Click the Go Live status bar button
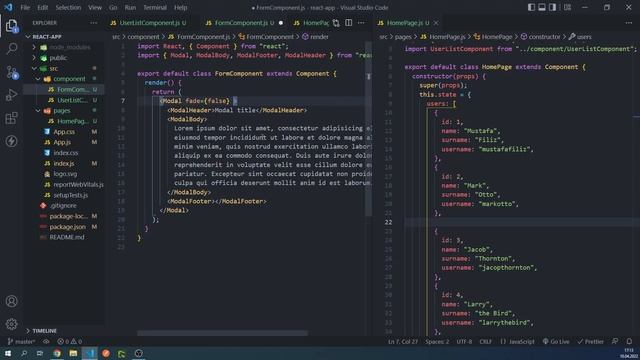The height and width of the screenshot is (360, 640). click(556, 342)
